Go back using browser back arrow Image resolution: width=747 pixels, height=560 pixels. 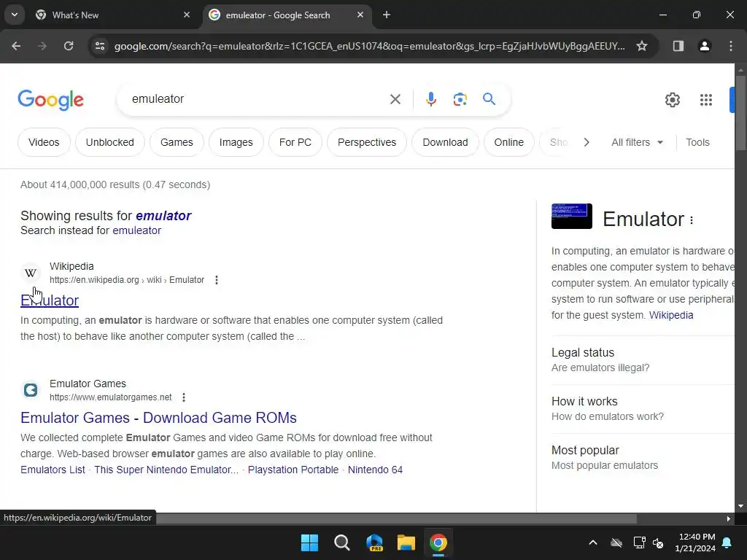[16, 46]
